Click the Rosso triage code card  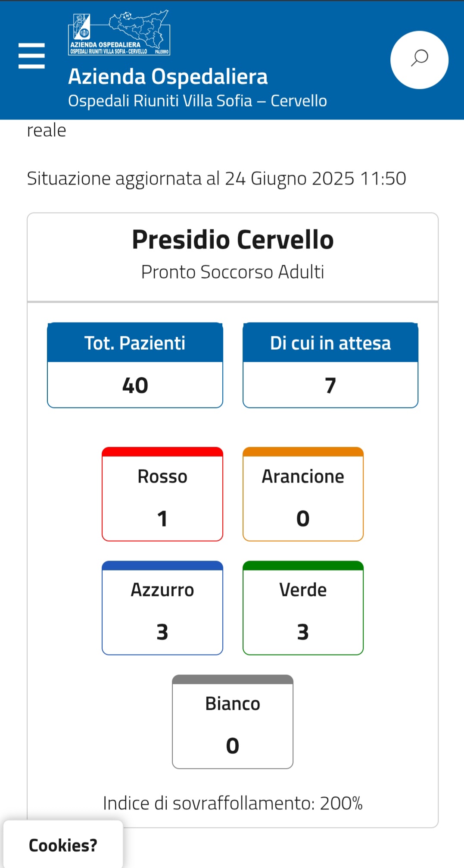(x=162, y=494)
